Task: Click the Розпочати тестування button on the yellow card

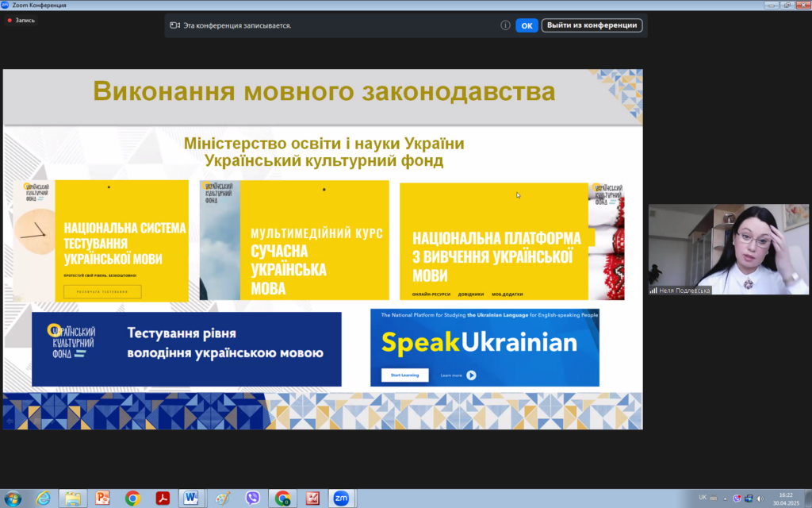Action: click(102, 292)
